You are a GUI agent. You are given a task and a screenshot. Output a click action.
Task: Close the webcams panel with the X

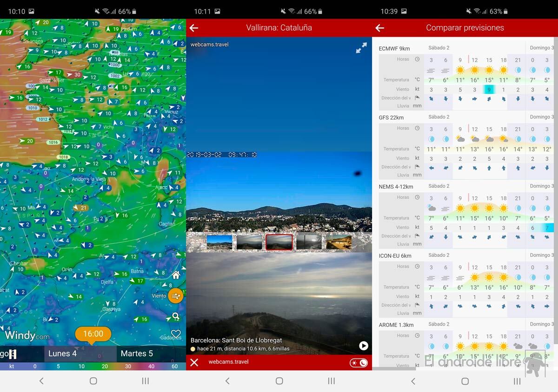tap(194, 362)
